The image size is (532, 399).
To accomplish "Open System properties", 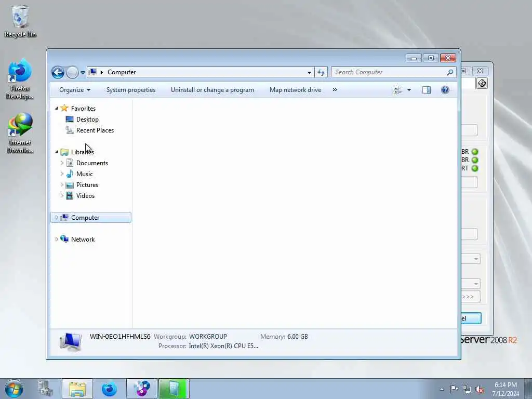I will point(130,90).
